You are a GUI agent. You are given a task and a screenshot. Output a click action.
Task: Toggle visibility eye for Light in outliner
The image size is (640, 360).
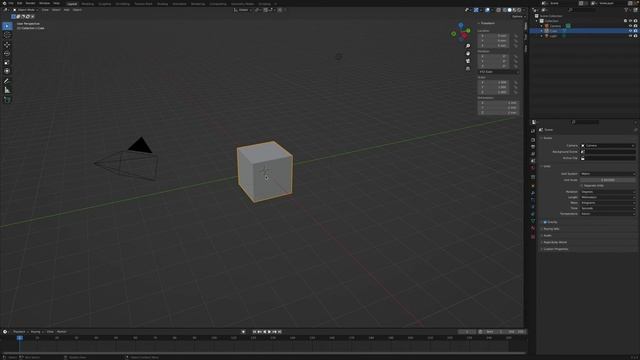point(630,36)
